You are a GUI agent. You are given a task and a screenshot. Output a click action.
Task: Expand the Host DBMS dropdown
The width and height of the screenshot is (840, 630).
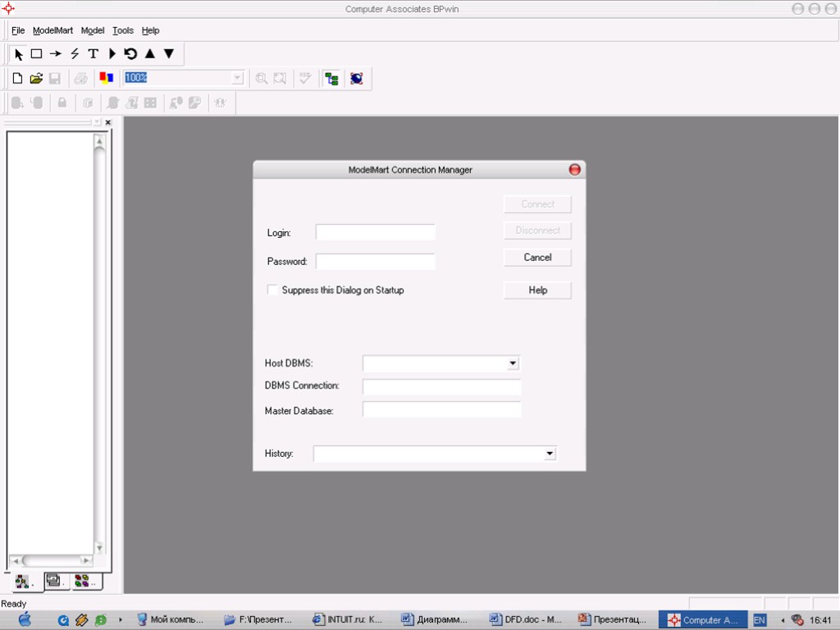point(513,363)
